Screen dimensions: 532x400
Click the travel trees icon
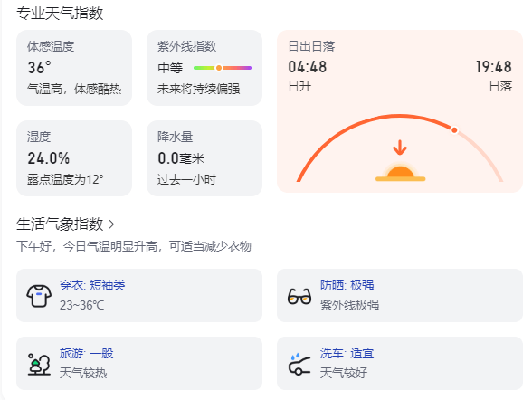[x=39, y=364]
